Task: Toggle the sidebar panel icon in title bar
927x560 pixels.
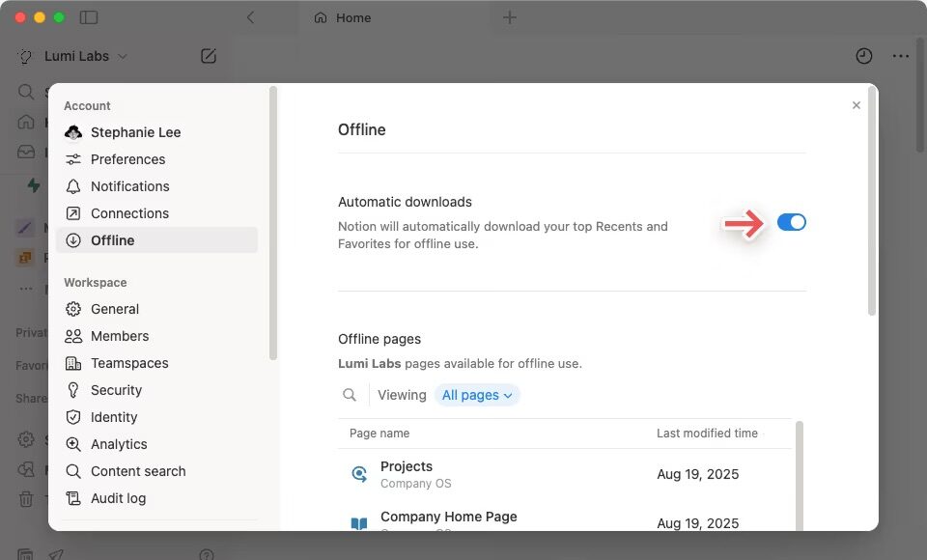Action: [89, 17]
